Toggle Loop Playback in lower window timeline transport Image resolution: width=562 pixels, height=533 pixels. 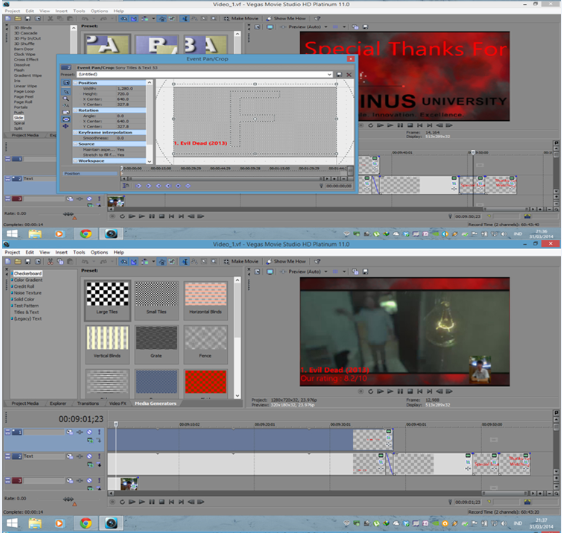[x=122, y=502]
